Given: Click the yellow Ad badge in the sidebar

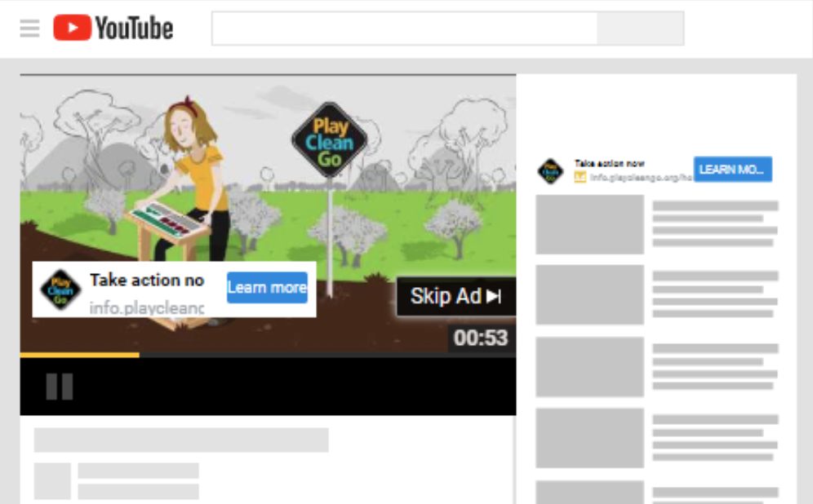Looking at the screenshot, I should pos(580,177).
